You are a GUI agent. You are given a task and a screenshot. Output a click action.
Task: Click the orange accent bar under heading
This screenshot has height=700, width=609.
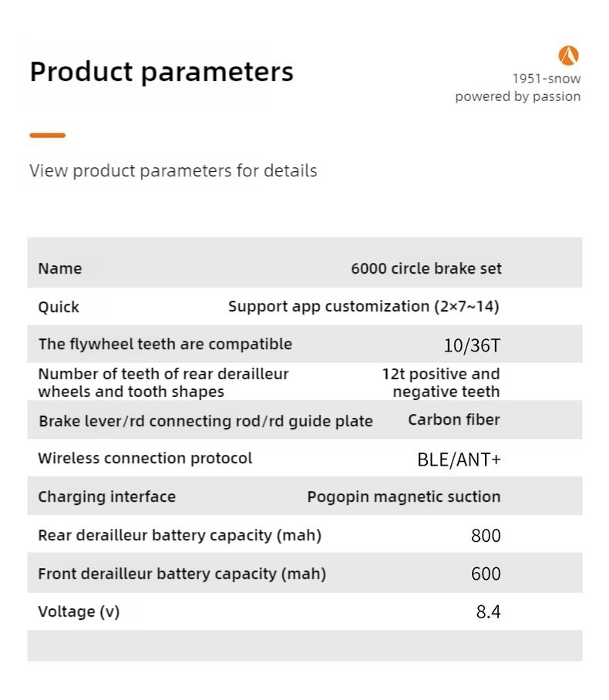pyautogui.click(x=47, y=136)
